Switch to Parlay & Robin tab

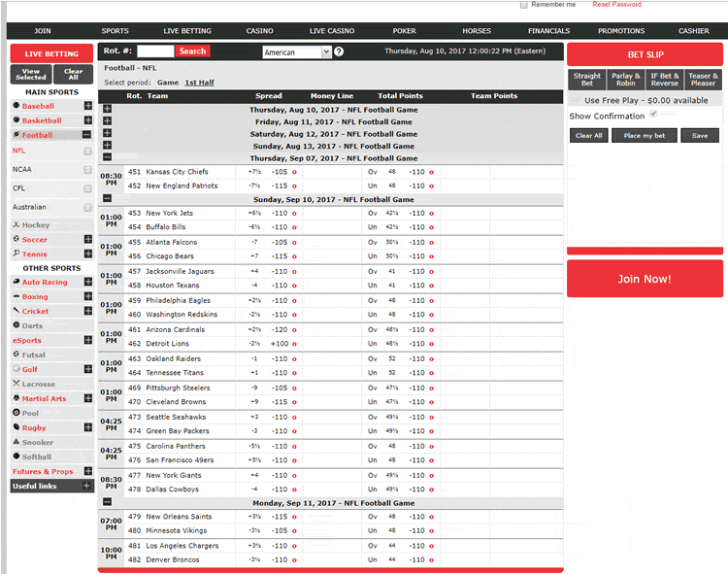point(625,80)
